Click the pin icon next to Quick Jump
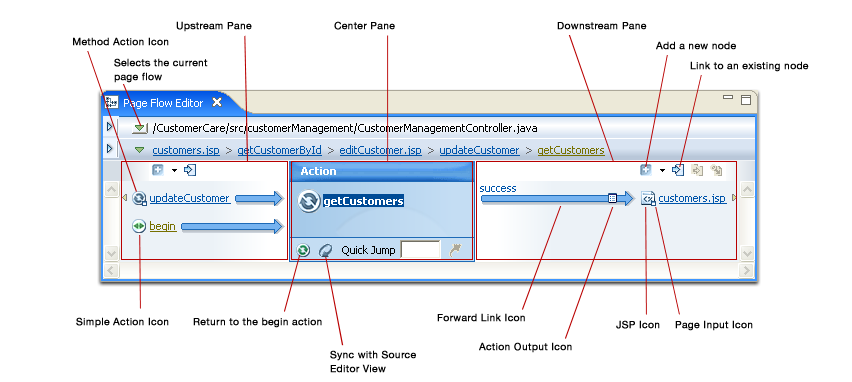Viewport: 852px width, 382px height. [x=455, y=250]
